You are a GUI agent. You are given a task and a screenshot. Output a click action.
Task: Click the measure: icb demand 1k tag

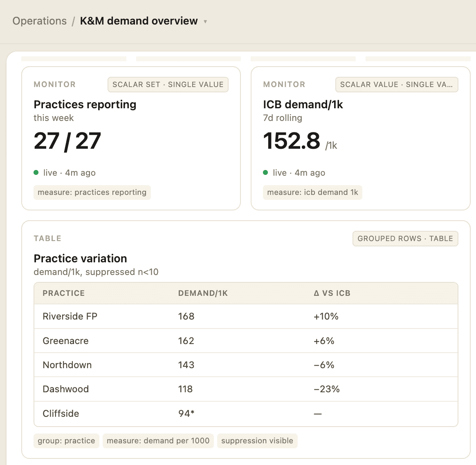(313, 192)
